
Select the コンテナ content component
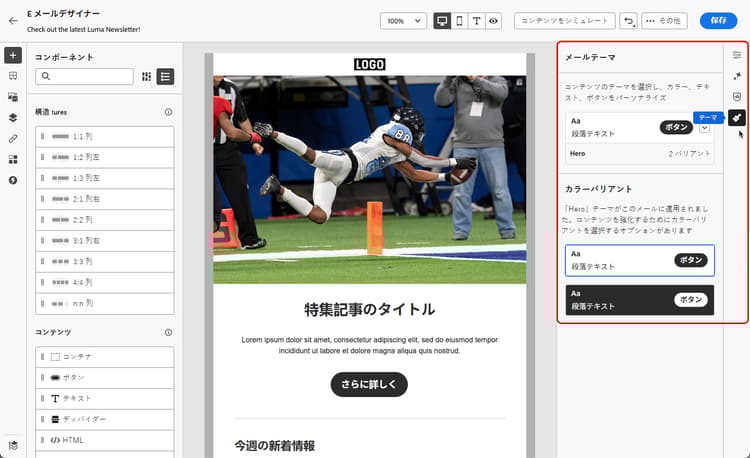point(105,357)
